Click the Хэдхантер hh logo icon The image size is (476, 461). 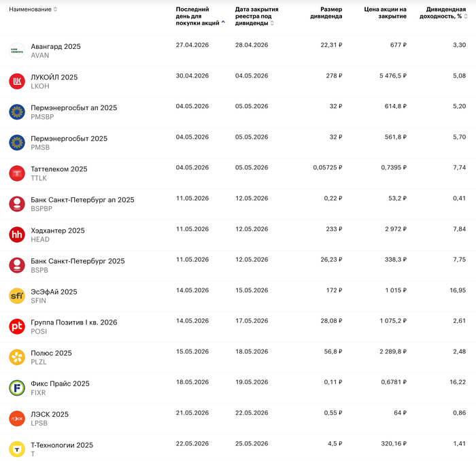pos(17,235)
